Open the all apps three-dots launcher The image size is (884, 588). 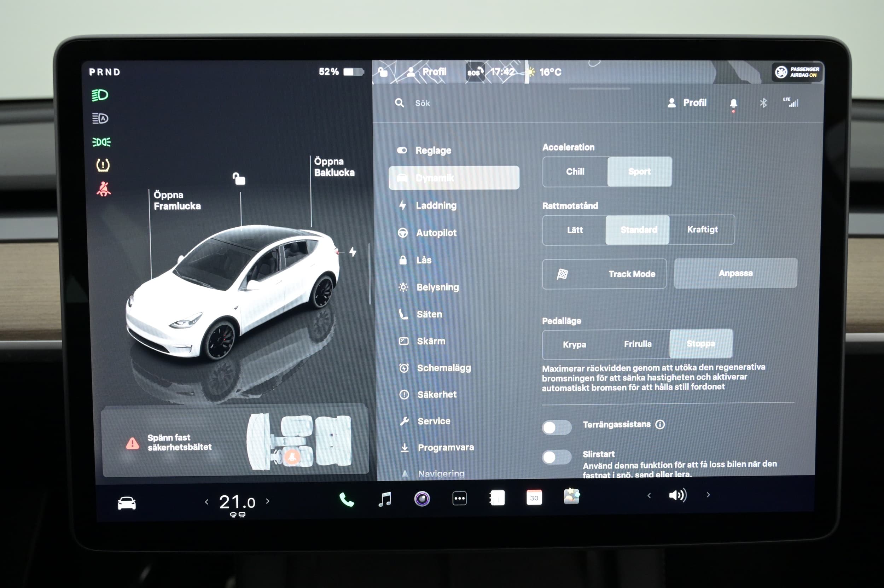(x=459, y=499)
